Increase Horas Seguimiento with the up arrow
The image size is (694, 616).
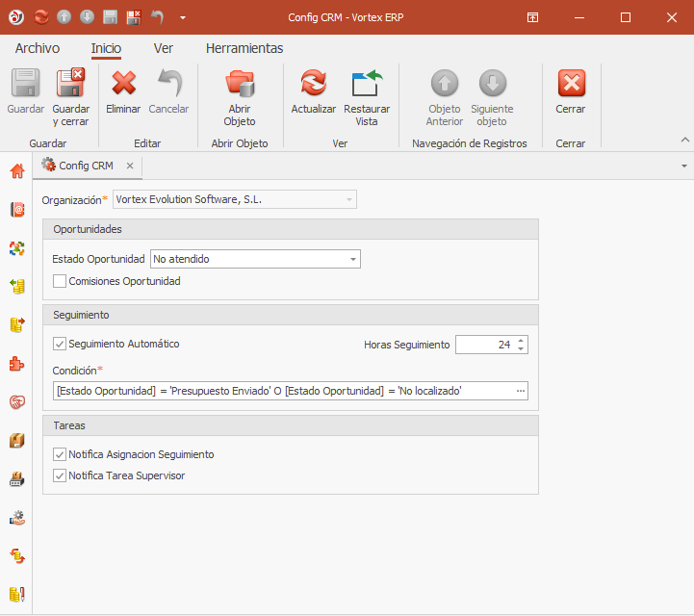coord(521,340)
